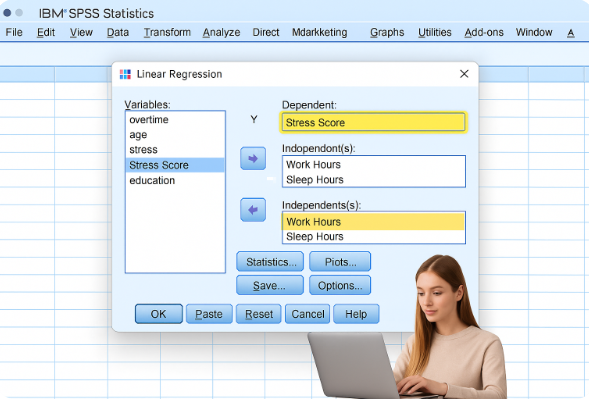Open the View menu
The height and width of the screenshot is (404, 589).
(81, 32)
